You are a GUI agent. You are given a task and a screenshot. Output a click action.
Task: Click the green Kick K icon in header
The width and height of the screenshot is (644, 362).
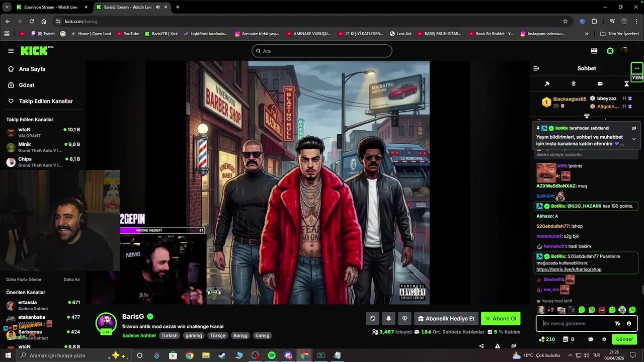[610, 51]
